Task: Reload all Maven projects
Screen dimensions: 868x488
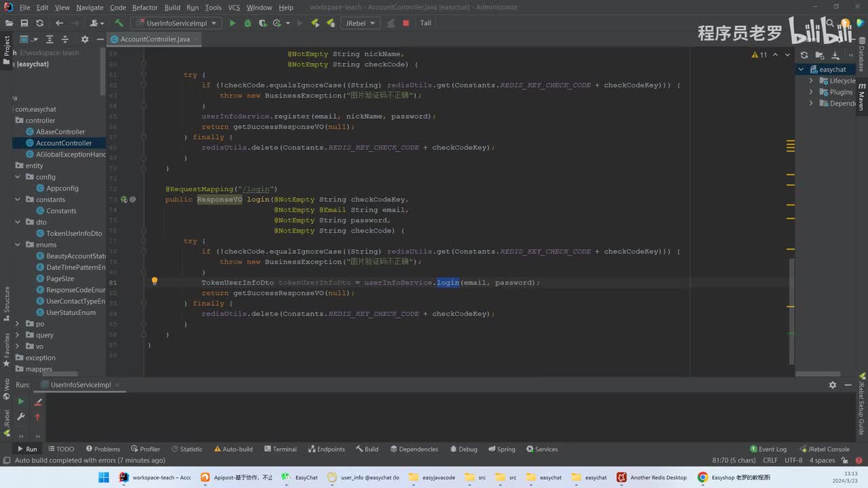Action: click(x=804, y=55)
